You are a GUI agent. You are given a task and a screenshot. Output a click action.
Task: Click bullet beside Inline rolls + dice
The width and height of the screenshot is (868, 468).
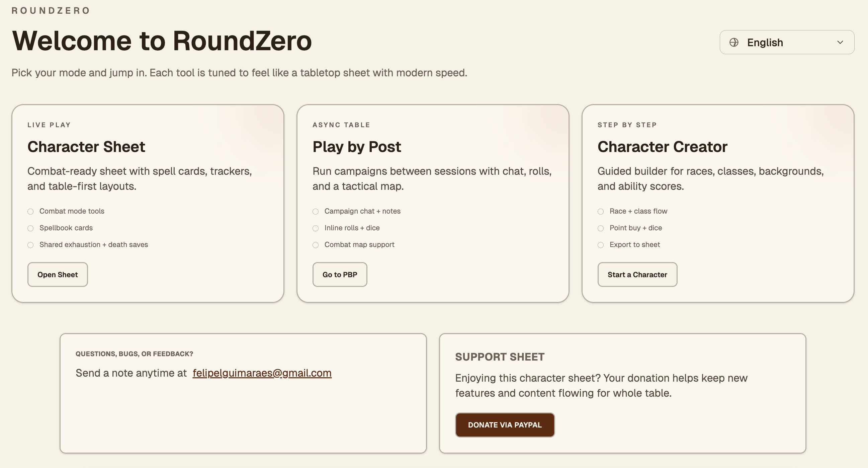coord(316,228)
